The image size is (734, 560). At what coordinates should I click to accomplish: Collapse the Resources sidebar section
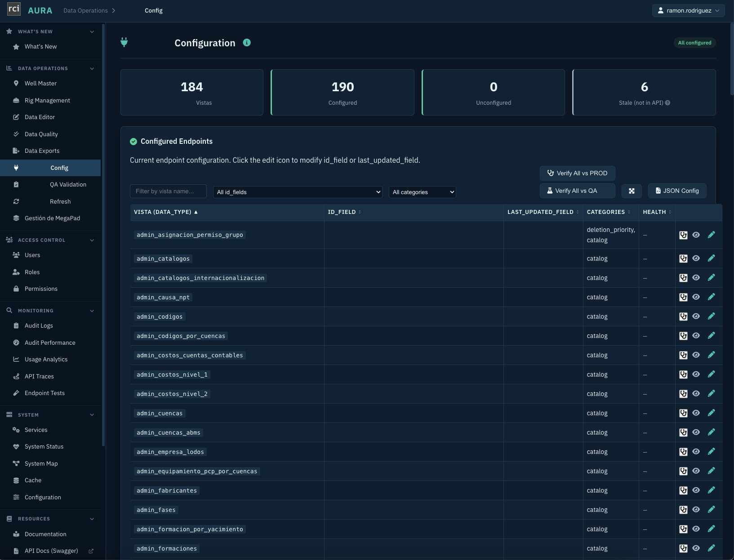(x=50, y=519)
